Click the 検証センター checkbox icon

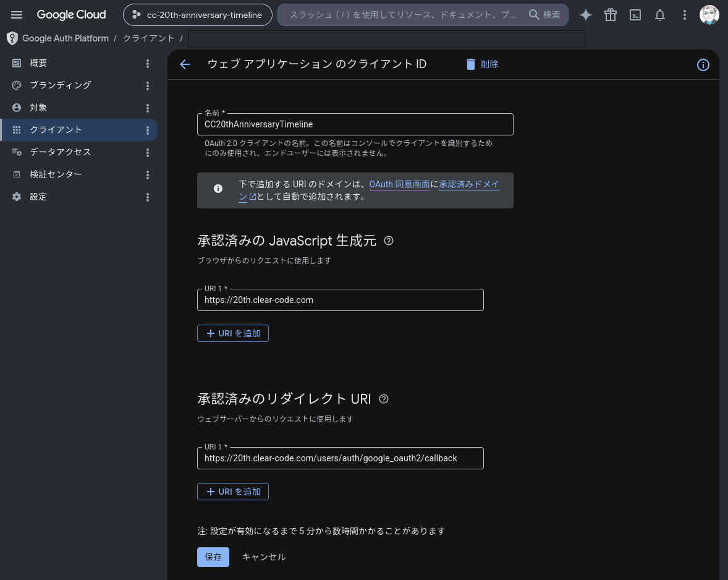(17, 174)
